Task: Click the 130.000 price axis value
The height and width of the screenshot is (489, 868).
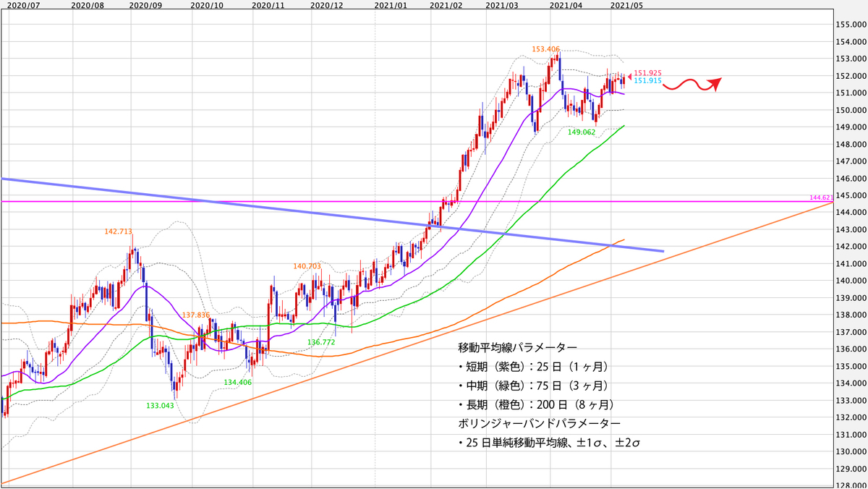Action: pos(851,451)
